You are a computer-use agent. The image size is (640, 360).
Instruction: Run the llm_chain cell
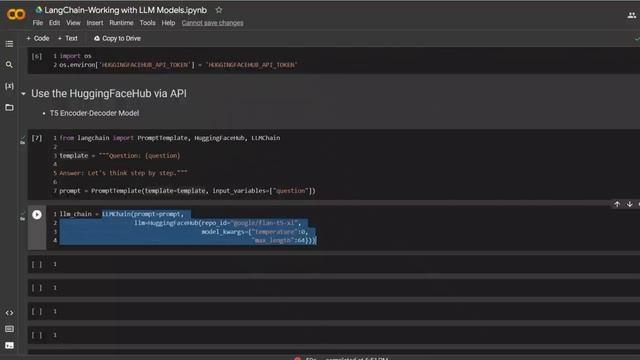click(37, 215)
